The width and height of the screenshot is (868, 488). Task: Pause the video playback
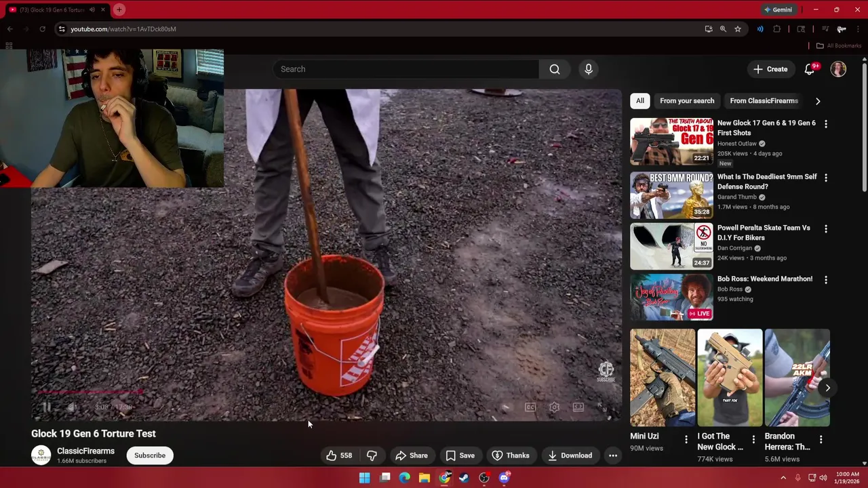pyautogui.click(x=46, y=407)
